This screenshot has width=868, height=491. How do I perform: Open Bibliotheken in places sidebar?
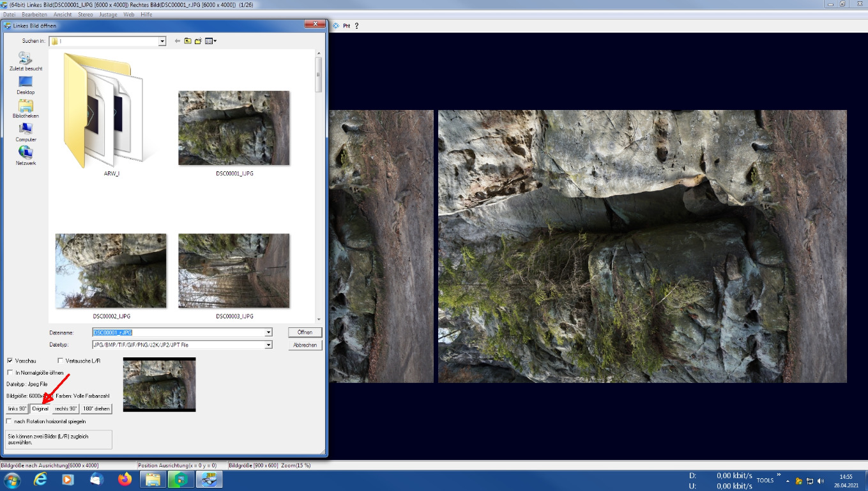click(x=26, y=109)
